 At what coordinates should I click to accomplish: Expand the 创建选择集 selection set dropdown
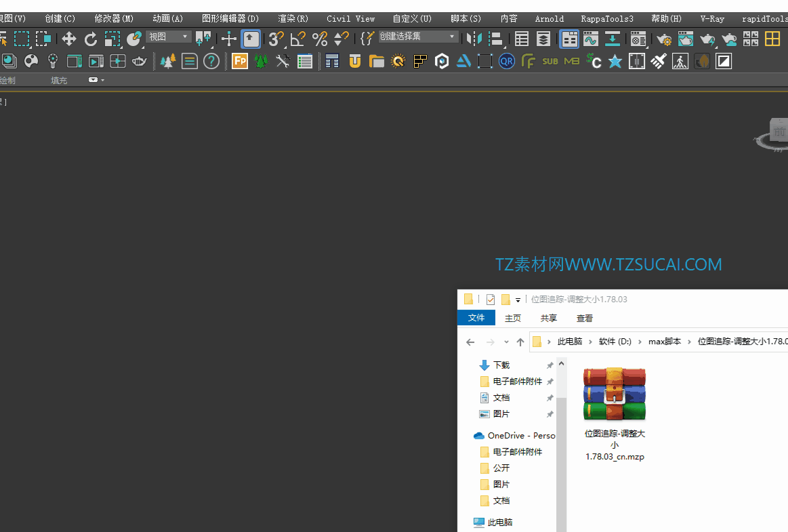tap(417, 37)
